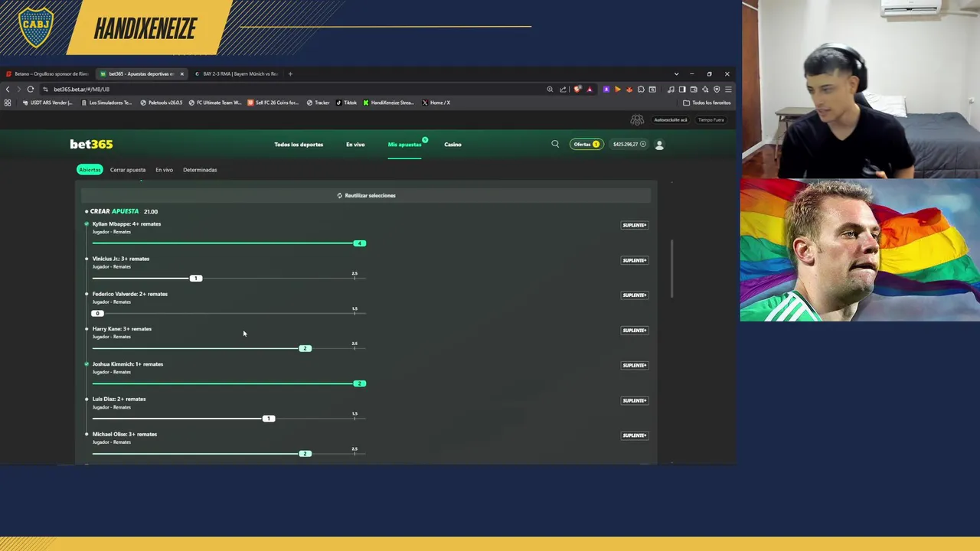Open the browser hamburger menu
Viewport: 980px width, 551px height.
coord(728,90)
